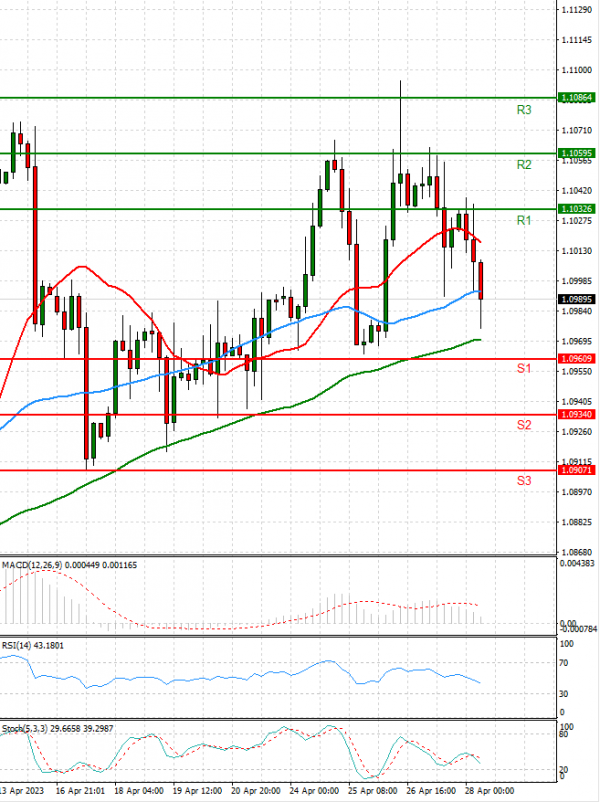Viewport: 600px width, 802px height.
Task: Select the 18 Apr 04:00 date marker
Action: pyautogui.click(x=137, y=789)
